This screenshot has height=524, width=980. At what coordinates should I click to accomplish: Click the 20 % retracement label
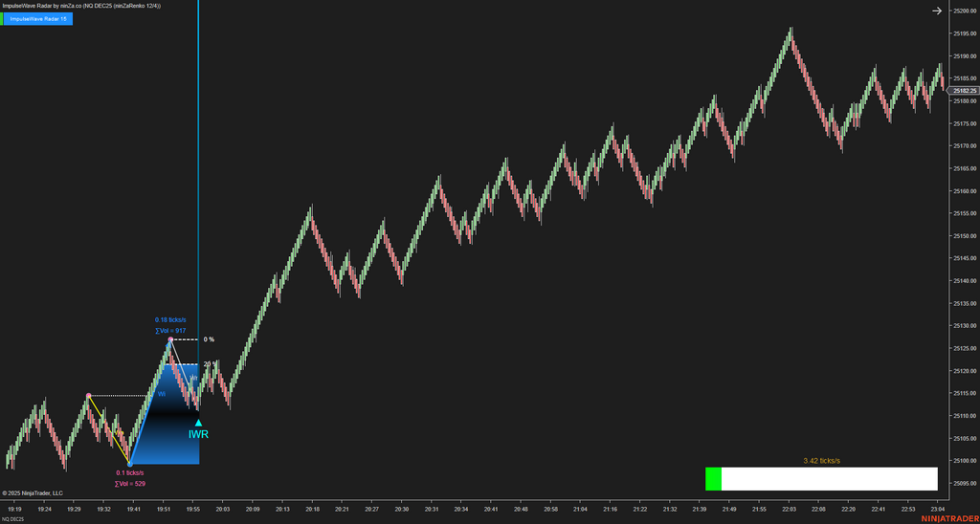click(x=209, y=363)
